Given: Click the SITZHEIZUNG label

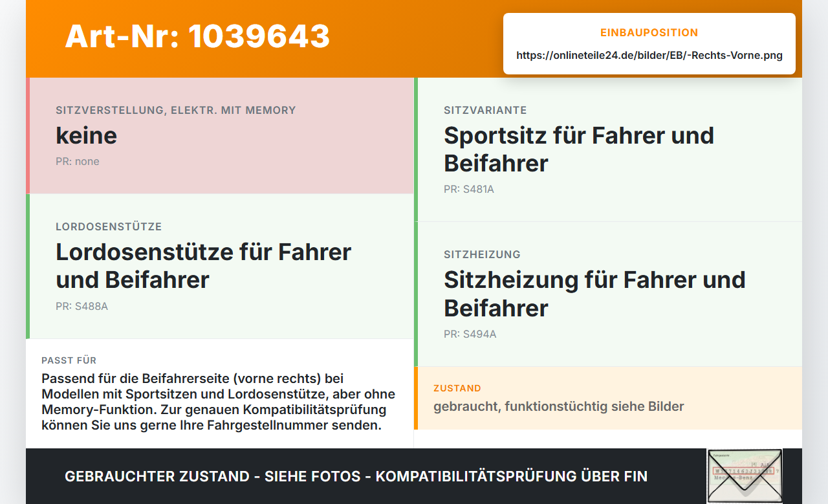Looking at the screenshot, I should 482,254.
